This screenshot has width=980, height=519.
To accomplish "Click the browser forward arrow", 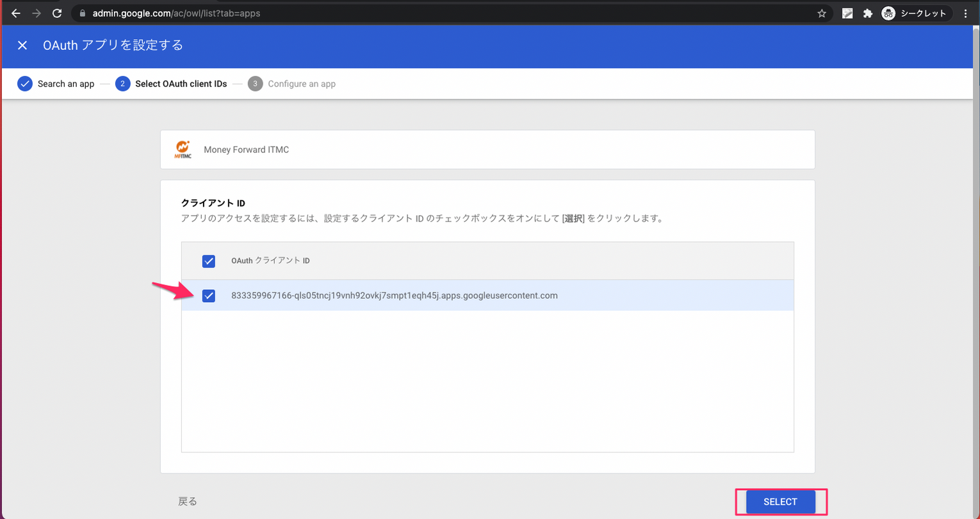I will coord(37,13).
